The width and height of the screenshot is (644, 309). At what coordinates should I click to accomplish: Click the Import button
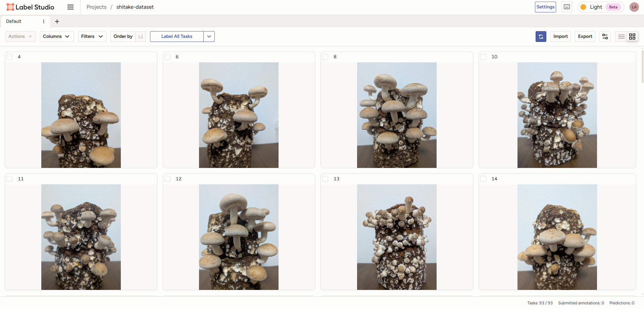[560, 37]
